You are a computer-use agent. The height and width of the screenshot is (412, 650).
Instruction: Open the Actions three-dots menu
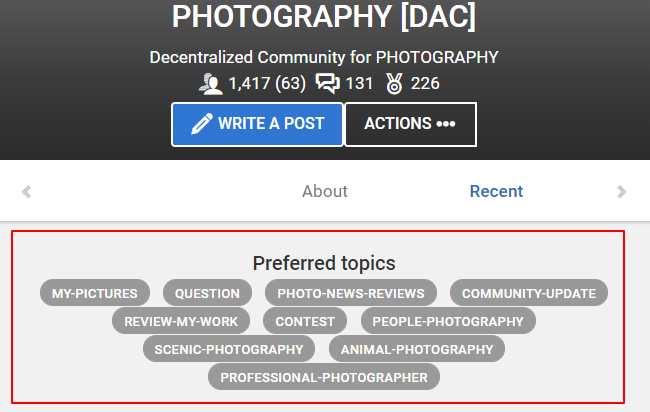tap(410, 124)
